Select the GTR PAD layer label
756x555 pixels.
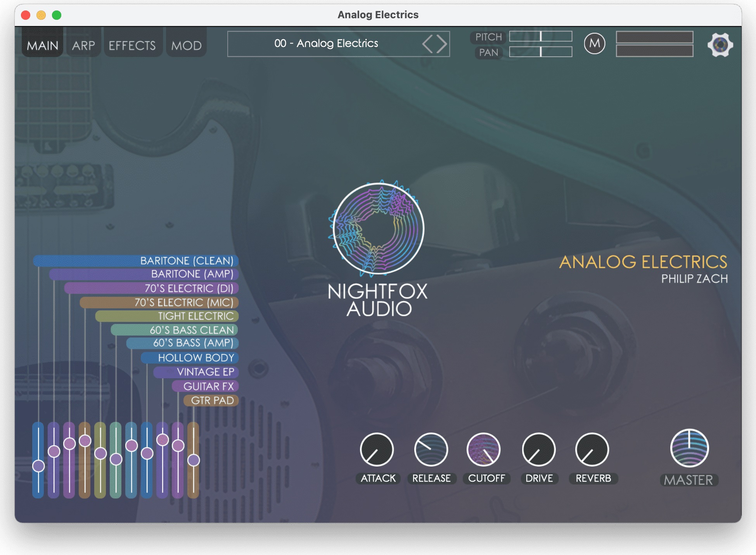[x=211, y=401]
